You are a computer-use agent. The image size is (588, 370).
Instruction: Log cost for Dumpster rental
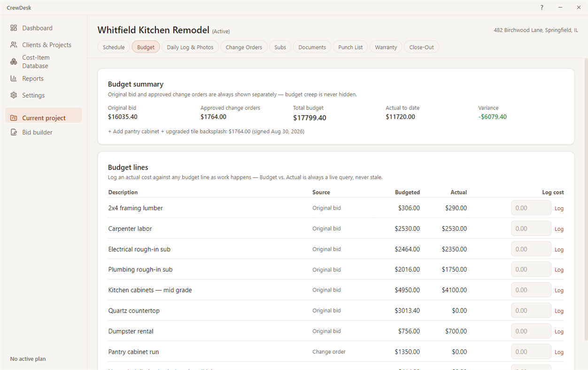point(559,331)
